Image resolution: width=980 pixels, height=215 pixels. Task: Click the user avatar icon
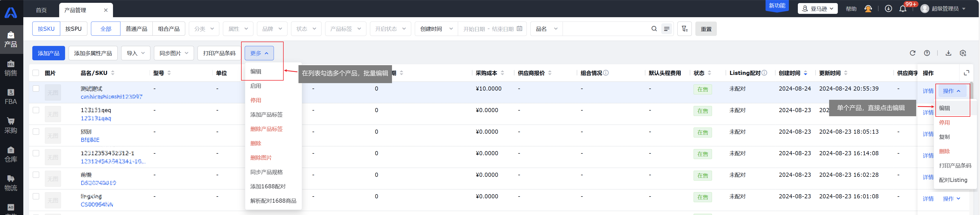925,8
